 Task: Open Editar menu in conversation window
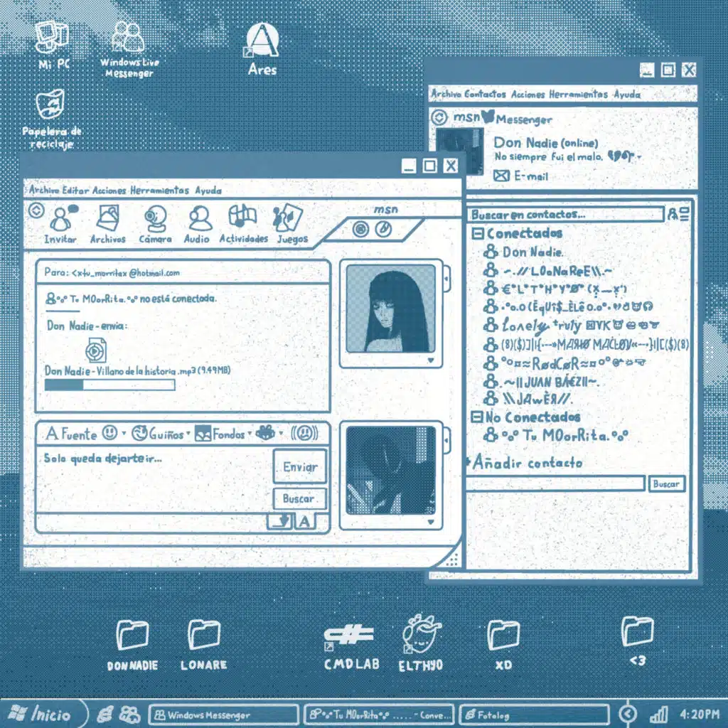[75, 190]
